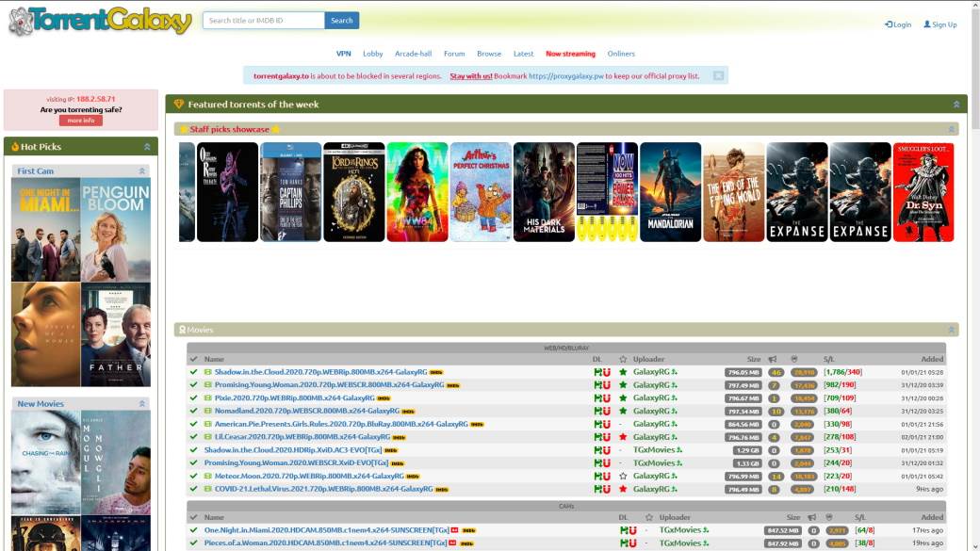This screenshot has width=980, height=551.
Task: Download torrent file icon for Nomadland row
Action: pyautogui.click(x=598, y=411)
